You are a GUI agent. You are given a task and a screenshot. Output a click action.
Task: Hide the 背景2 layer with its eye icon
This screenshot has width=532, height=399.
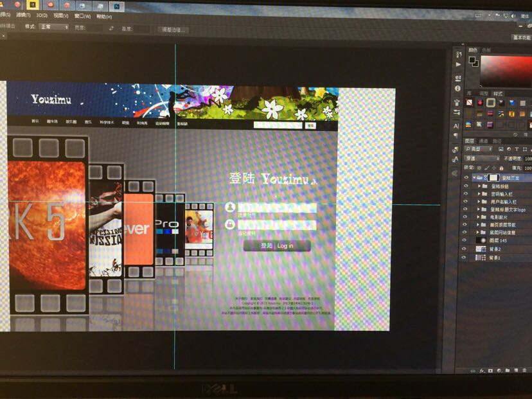(x=465, y=249)
